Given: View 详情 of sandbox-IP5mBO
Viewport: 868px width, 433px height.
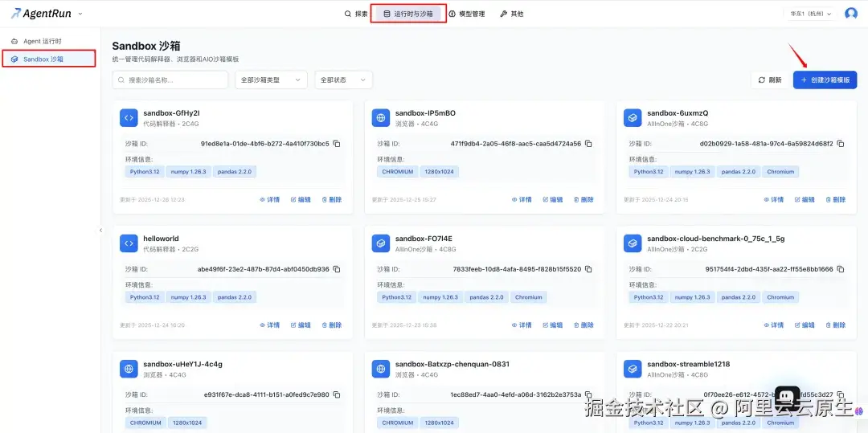Looking at the screenshot, I should tap(522, 200).
